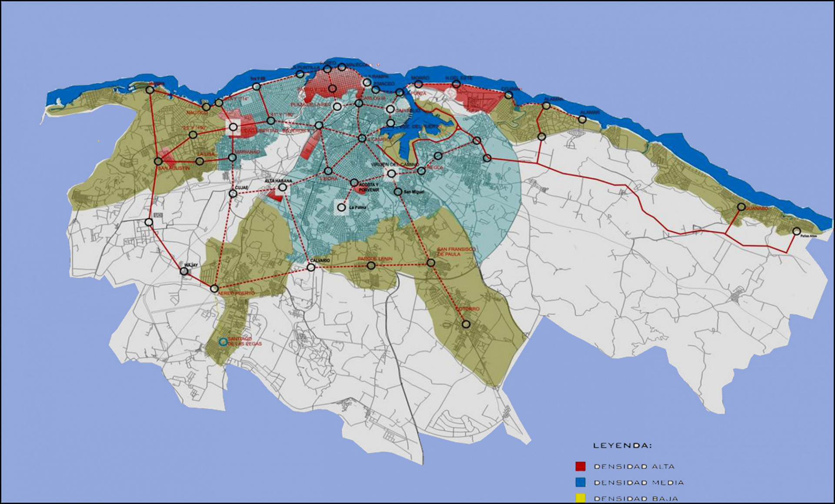Select the AEROPUERTO circle marker
The image size is (835, 504).
(214, 288)
